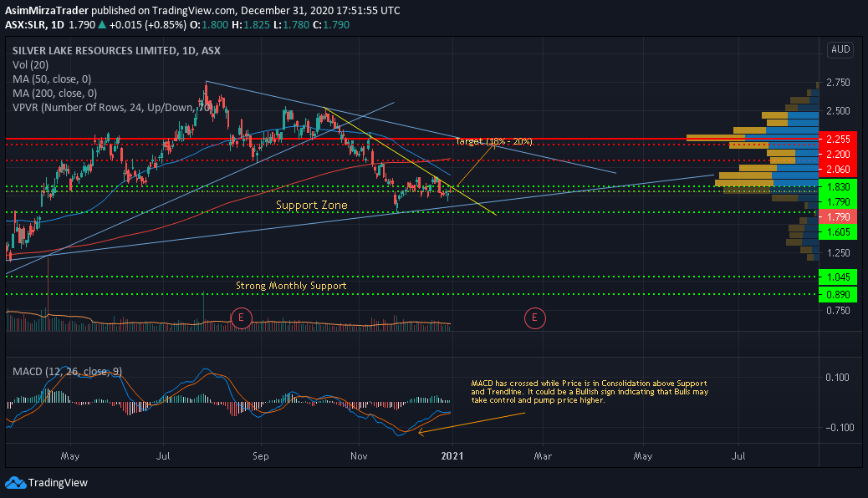The image size is (868, 498).
Task: Click the −0.100 MACD axis label
Action: tap(840, 428)
